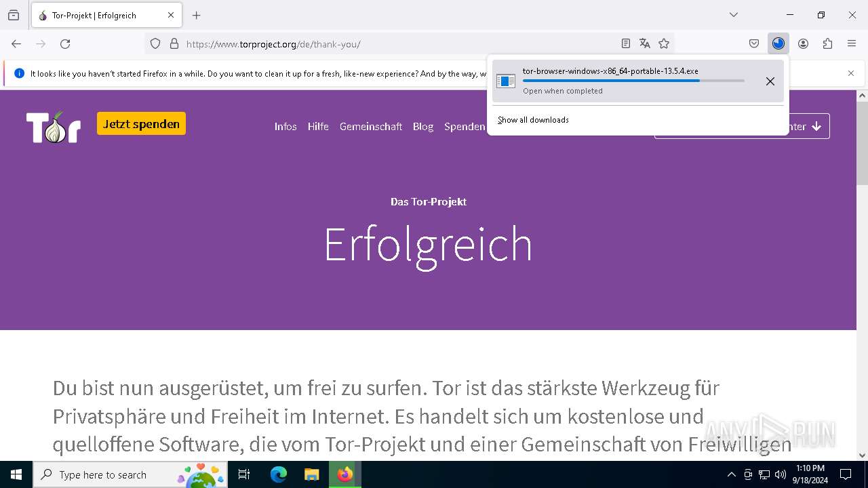Open the Blog navigation item
The width and height of the screenshot is (868, 488).
[x=423, y=127]
